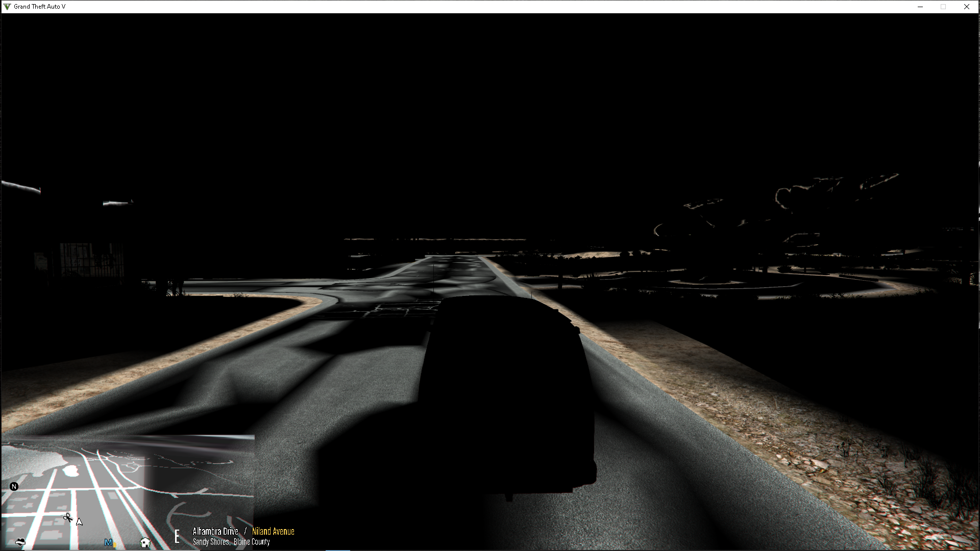Click the lit street lamp at left edge
The width and height of the screenshot is (980, 551).
(x=21, y=187)
